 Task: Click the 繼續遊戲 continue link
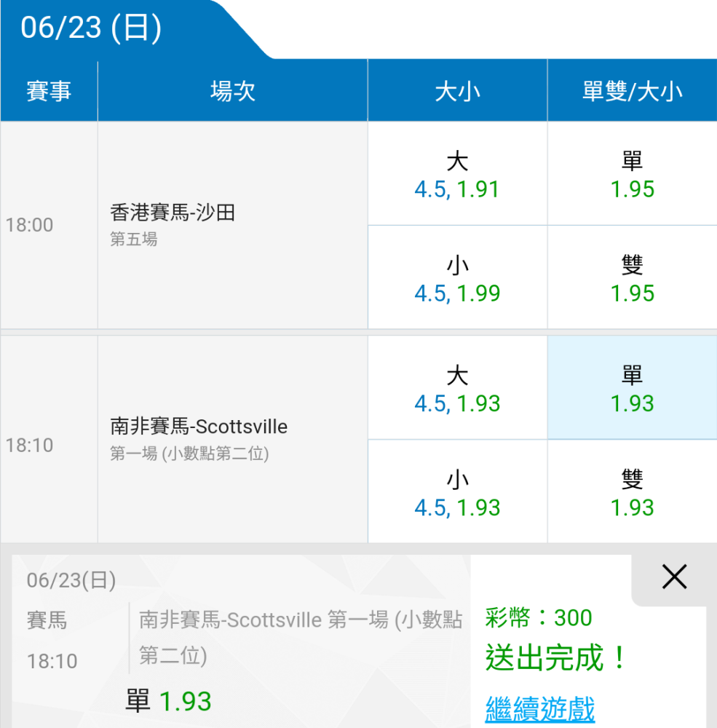click(539, 708)
